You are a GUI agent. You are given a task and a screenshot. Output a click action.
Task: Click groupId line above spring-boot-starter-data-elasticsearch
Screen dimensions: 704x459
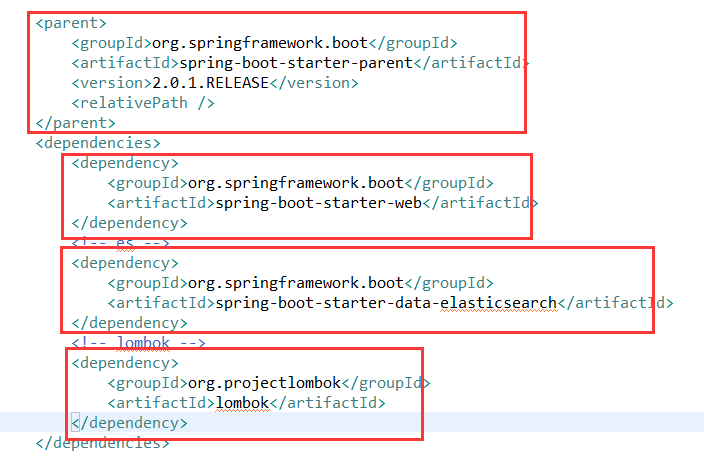(300, 283)
